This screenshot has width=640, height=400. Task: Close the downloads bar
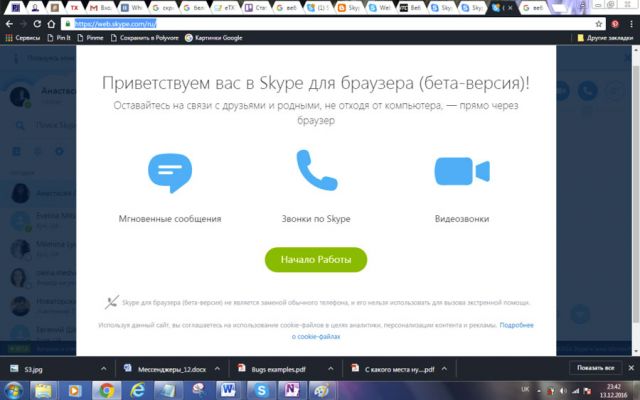631,368
